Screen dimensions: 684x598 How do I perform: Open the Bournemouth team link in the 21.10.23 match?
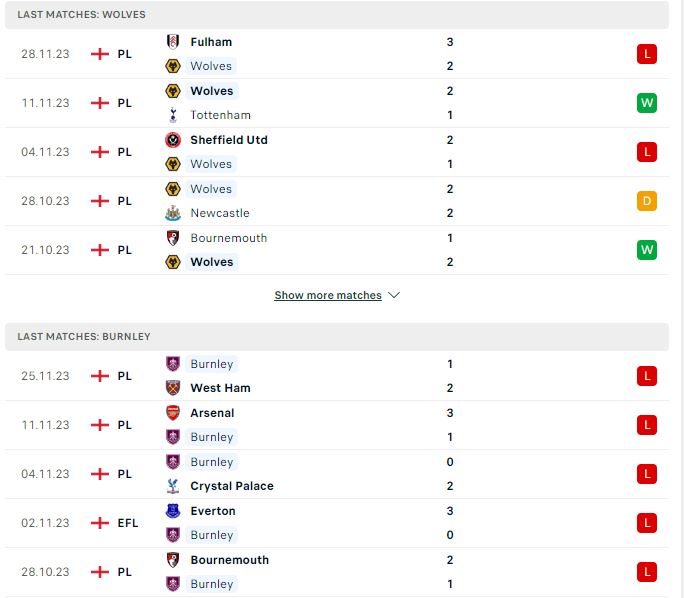[x=229, y=238]
